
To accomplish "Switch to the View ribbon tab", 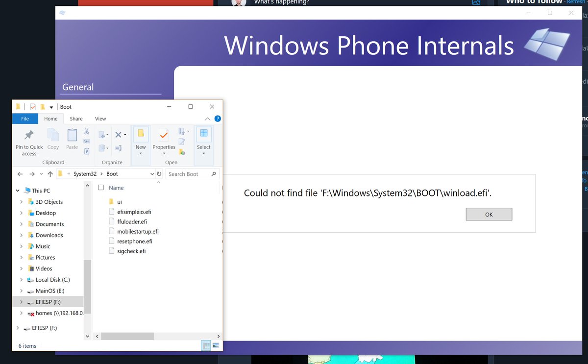I will pyautogui.click(x=100, y=119).
